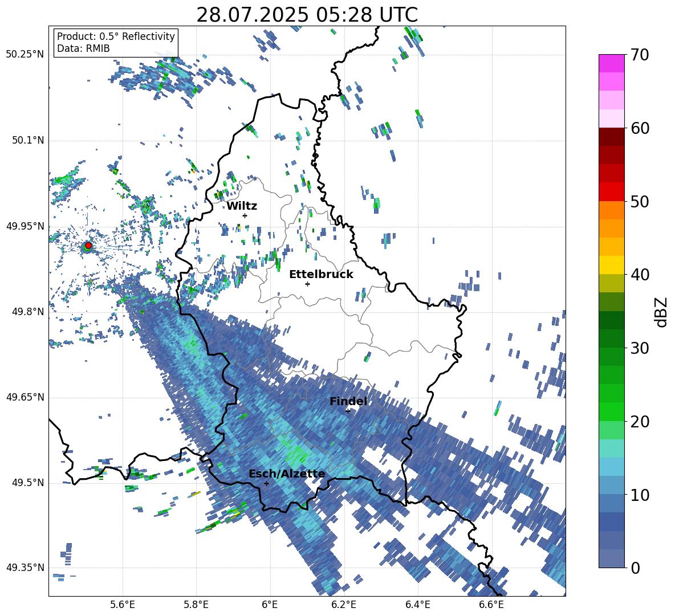Click the cross marker under Findel

(348, 411)
